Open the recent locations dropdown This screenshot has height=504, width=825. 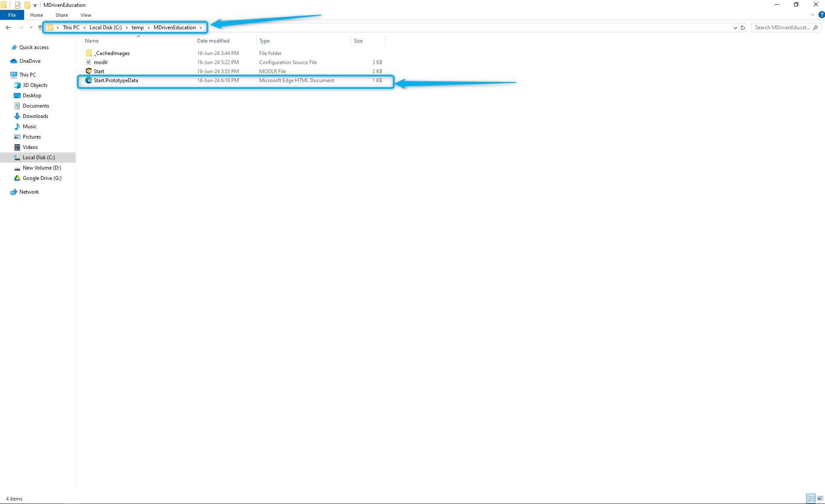coord(31,28)
